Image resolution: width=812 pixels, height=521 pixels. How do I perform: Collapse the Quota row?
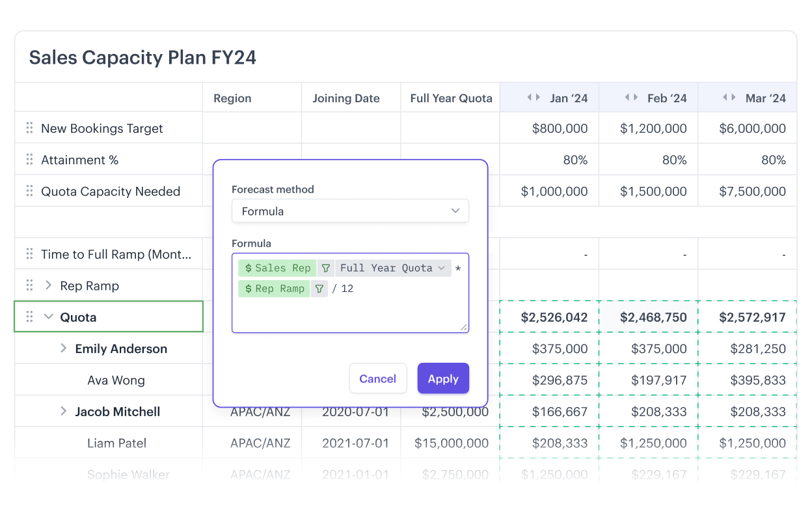coord(48,317)
